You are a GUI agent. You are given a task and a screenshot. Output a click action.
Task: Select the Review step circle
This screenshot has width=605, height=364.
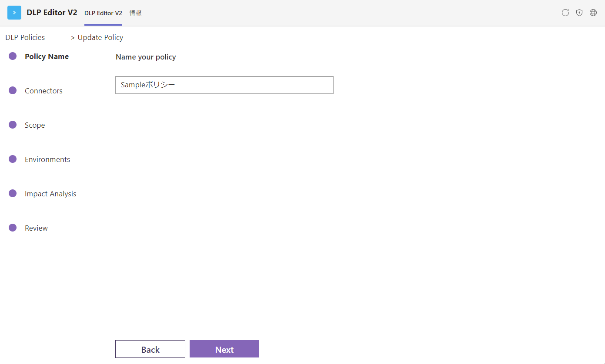click(13, 228)
